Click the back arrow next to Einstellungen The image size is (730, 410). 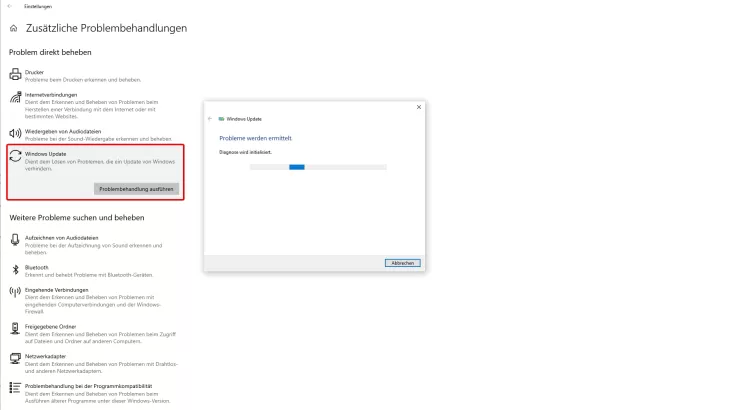8,6
